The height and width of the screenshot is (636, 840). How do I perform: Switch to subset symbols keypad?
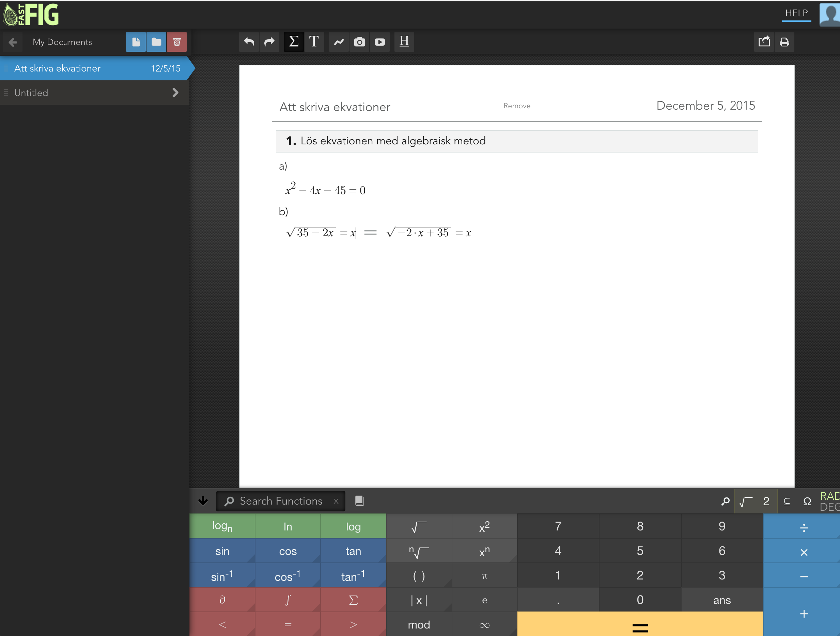click(787, 501)
